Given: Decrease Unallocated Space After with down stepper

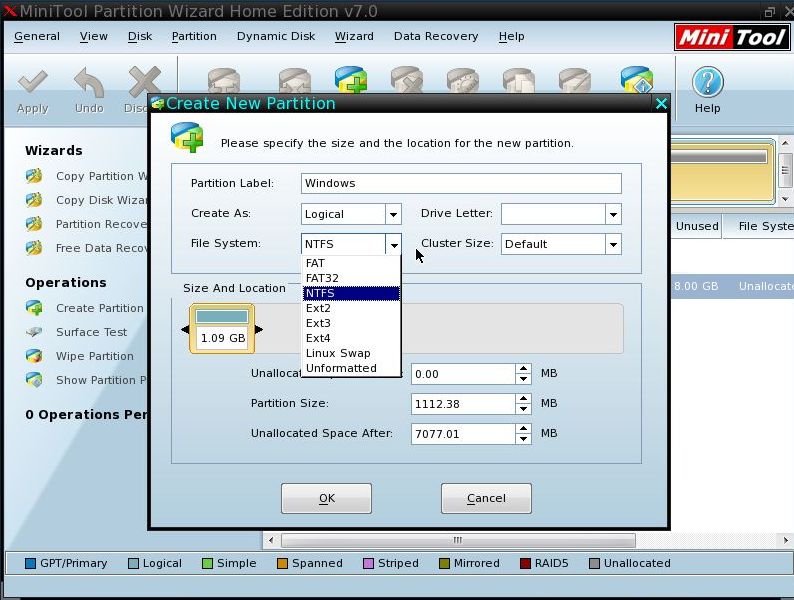Looking at the screenshot, I should [524, 439].
